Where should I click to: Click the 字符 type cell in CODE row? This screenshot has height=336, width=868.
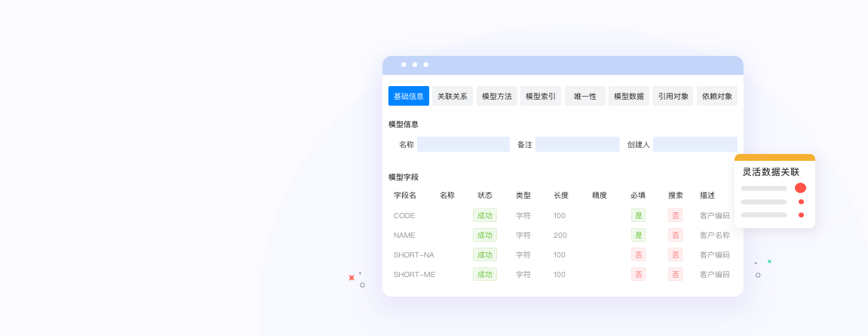tap(523, 216)
